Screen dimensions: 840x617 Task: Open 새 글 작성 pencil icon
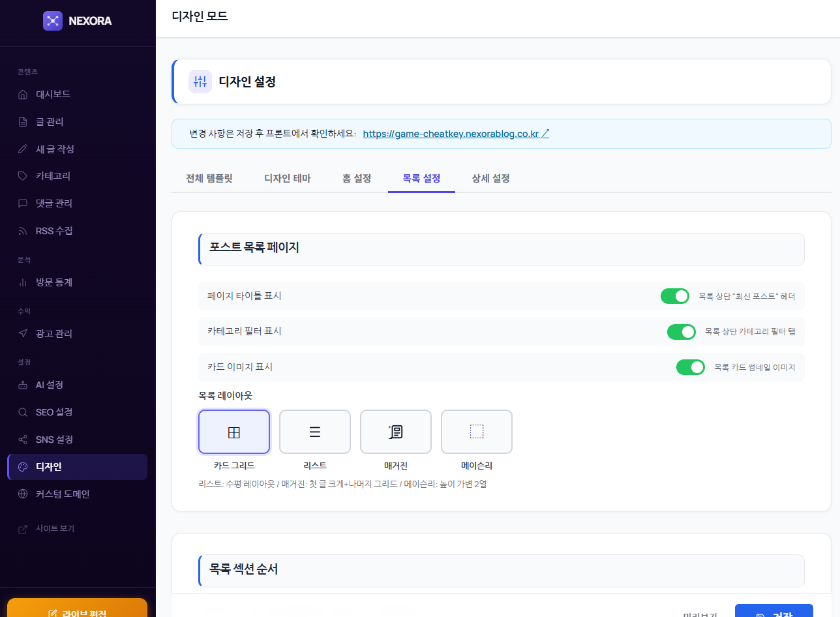tap(23, 149)
